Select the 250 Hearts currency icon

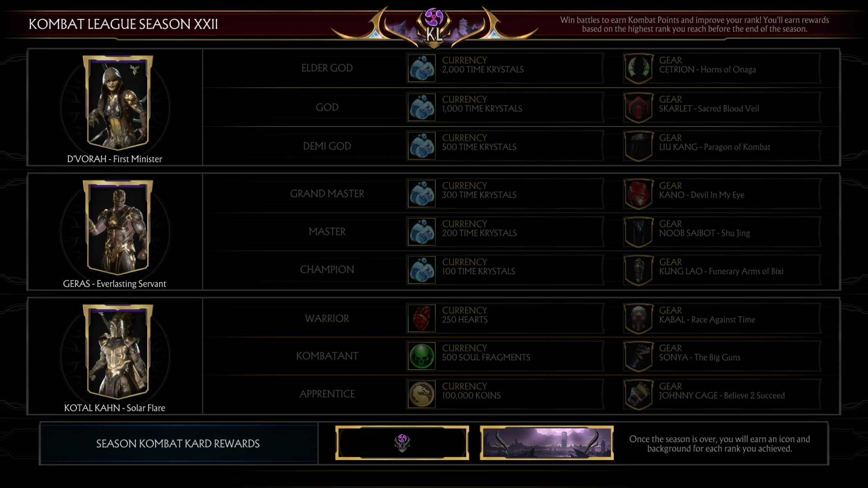point(421,318)
